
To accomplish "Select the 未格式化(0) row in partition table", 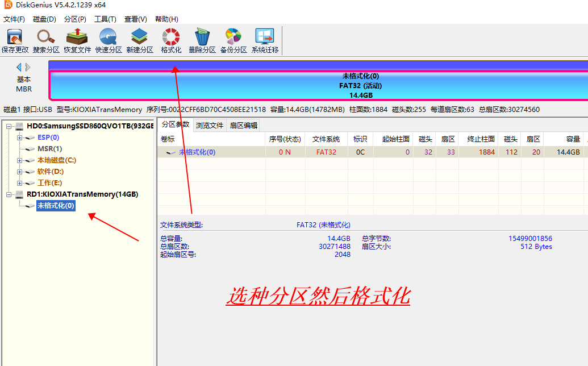I will (197, 152).
